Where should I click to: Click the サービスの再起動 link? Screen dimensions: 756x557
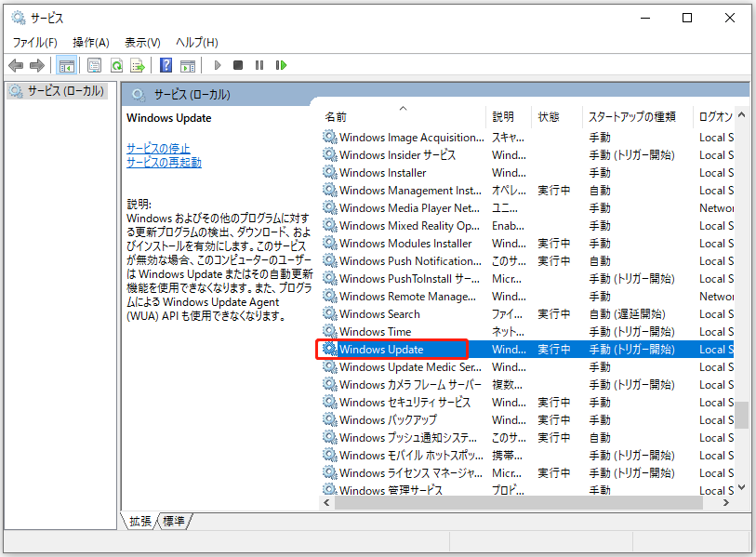point(164,162)
